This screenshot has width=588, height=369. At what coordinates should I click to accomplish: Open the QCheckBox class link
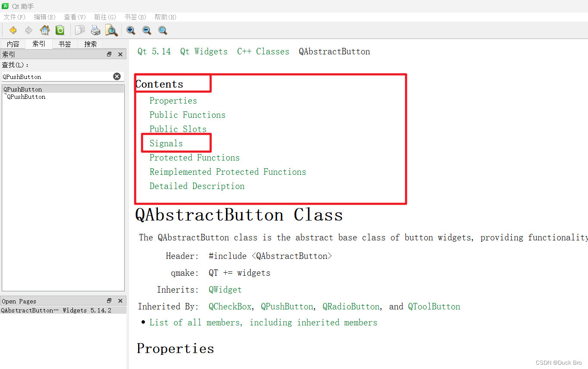pyautogui.click(x=230, y=306)
